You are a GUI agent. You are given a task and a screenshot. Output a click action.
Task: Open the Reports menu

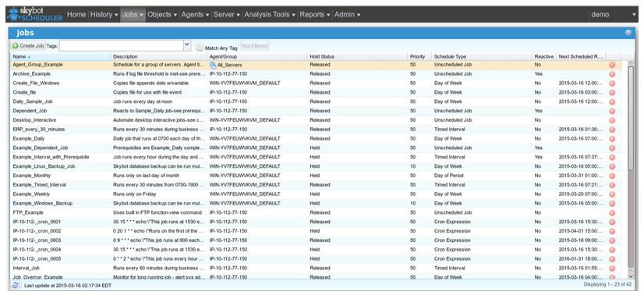[315, 14]
